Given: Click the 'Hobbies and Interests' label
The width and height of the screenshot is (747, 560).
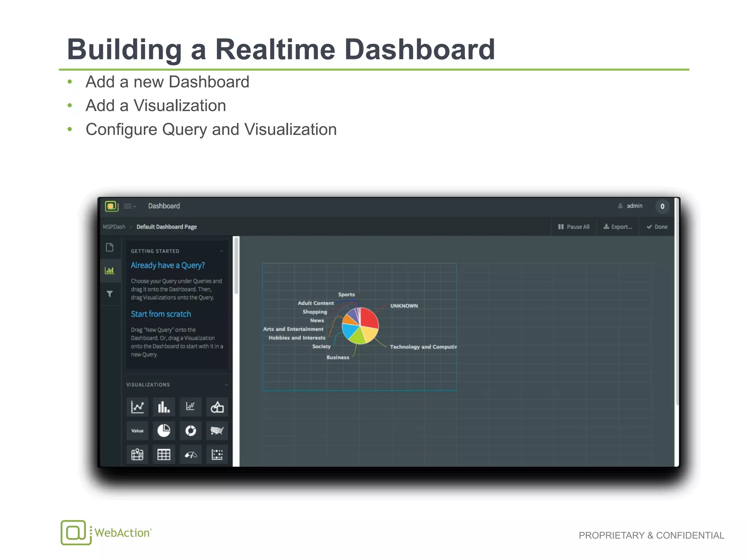Looking at the screenshot, I should pos(297,338).
